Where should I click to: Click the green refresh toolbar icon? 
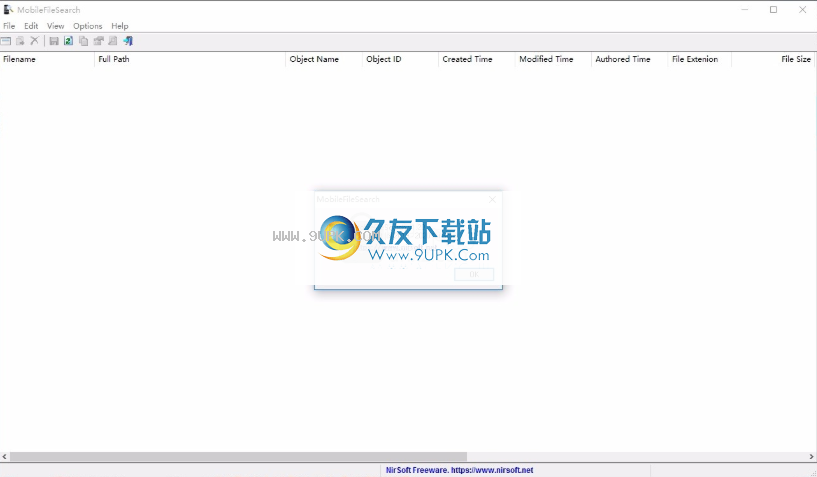[x=68, y=41]
